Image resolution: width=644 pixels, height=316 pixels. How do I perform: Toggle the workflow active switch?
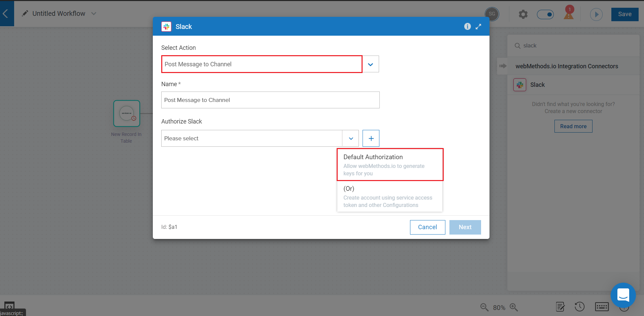[x=545, y=14]
